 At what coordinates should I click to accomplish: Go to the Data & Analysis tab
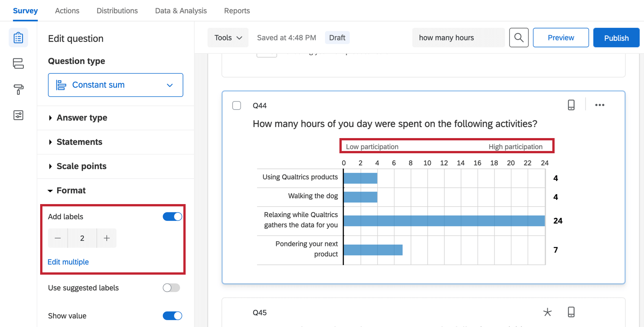[181, 11]
